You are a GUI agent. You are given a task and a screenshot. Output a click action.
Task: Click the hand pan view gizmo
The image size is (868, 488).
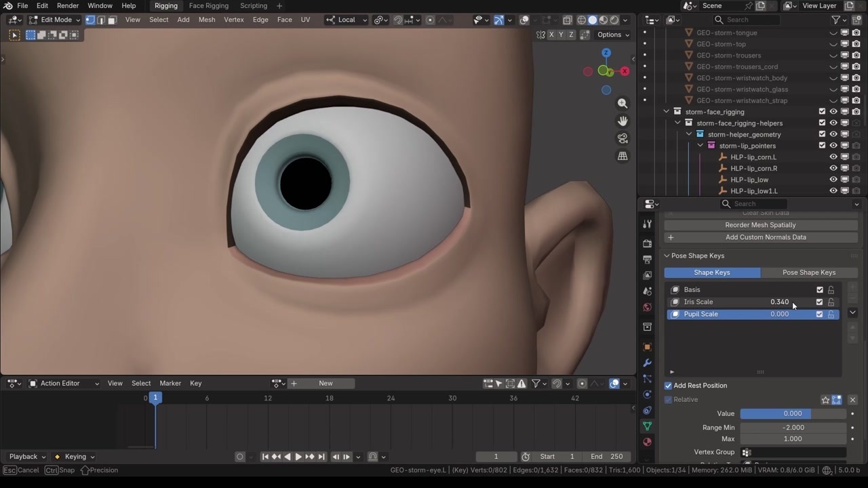(623, 121)
